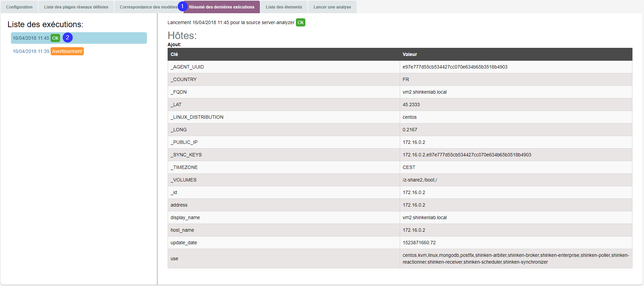Screen dimensions: 644x286
Task: Select the _VOLUMES key cell
Action: pos(284,180)
